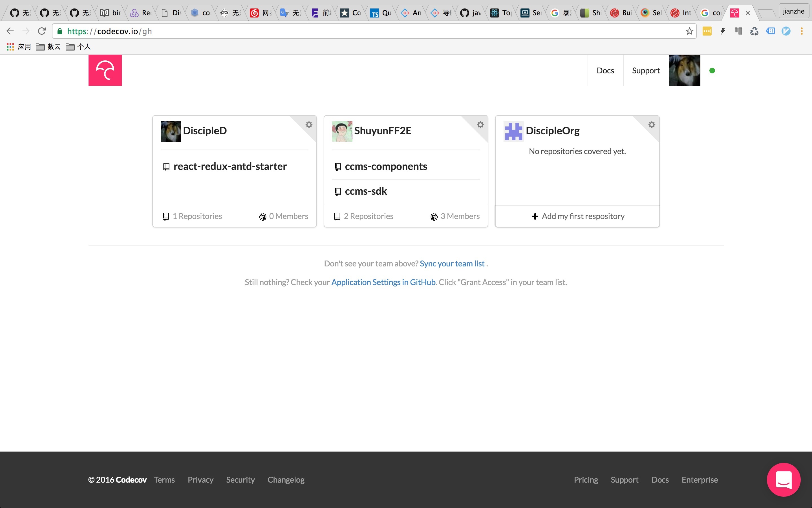Click 'No repositories covered yet.' text
This screenshot has width=812, height=508.
(577, 151)
